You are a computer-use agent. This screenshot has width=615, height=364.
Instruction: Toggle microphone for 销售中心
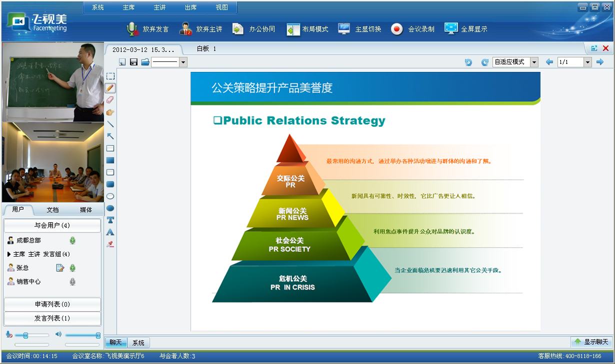point(72,282)
